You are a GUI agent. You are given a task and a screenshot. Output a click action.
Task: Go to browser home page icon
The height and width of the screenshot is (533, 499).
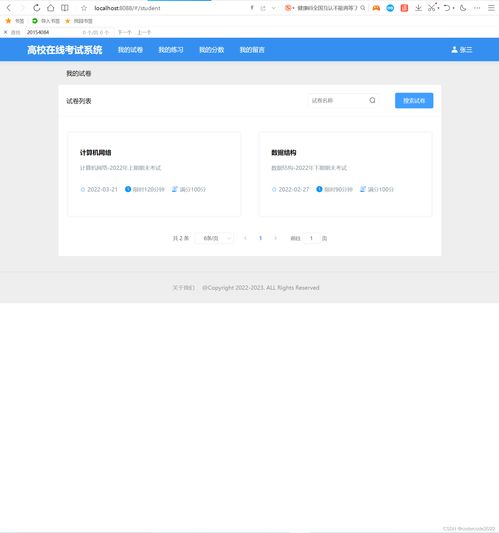tap(51, 8)
